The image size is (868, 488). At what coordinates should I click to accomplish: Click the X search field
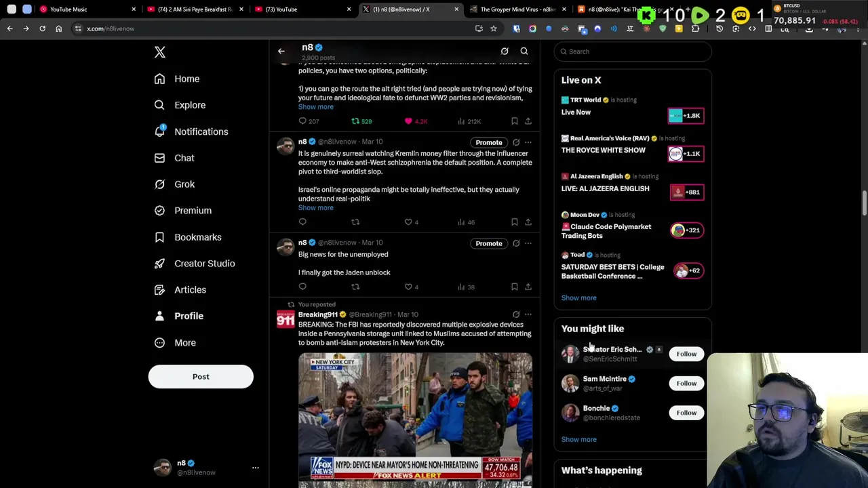coord(633,52)
